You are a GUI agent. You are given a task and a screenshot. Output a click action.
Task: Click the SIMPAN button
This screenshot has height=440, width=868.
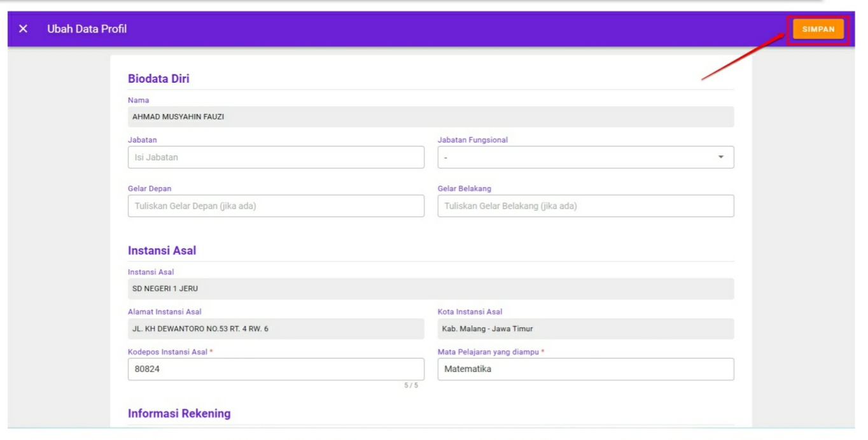818,29
